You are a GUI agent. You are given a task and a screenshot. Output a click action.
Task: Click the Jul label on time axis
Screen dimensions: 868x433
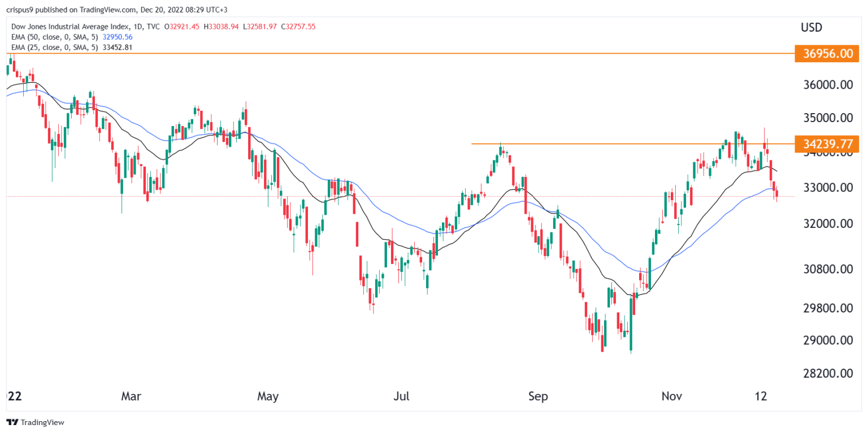pos(402,397)
